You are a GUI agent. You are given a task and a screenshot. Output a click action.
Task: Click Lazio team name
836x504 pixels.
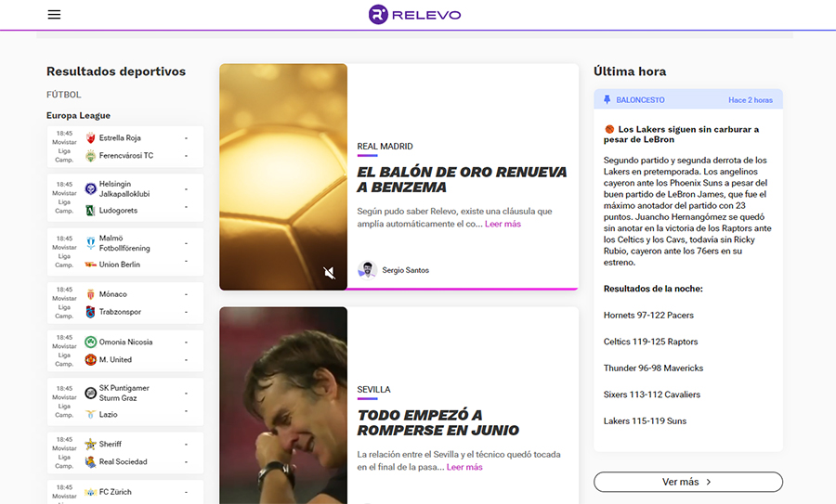[109, 414]
